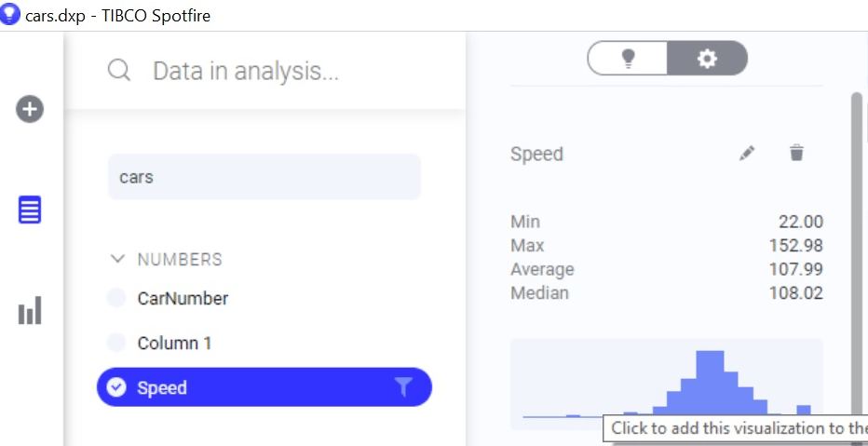Click the Column 1 label
Viewport: 868px width, 446px height.
(x=174, y=343)
